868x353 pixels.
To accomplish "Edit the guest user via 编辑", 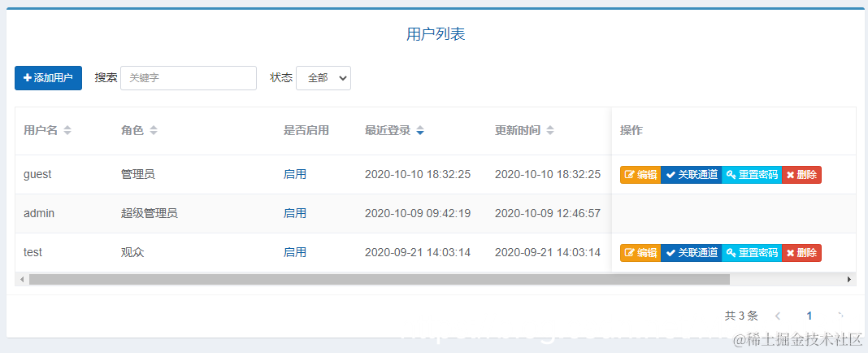I will tap(640, 175).
